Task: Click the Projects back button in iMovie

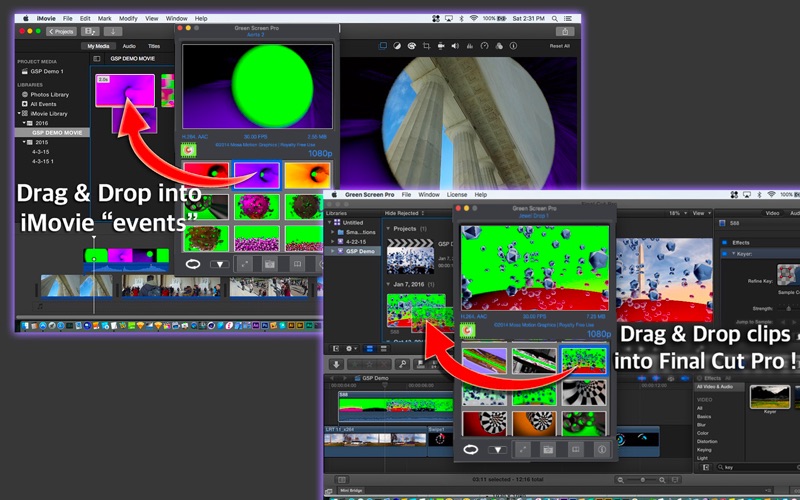Action: point(62,31)
